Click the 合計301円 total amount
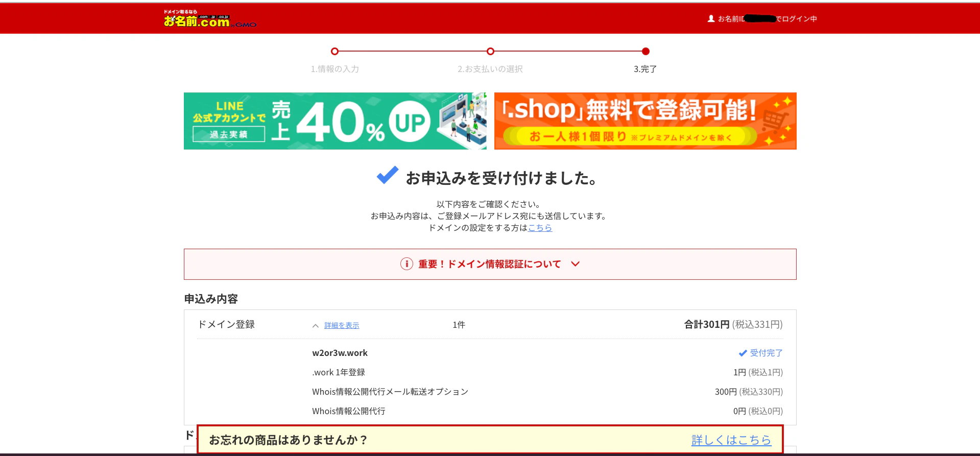This screenshot has height=456, width=980. [707, 324]
